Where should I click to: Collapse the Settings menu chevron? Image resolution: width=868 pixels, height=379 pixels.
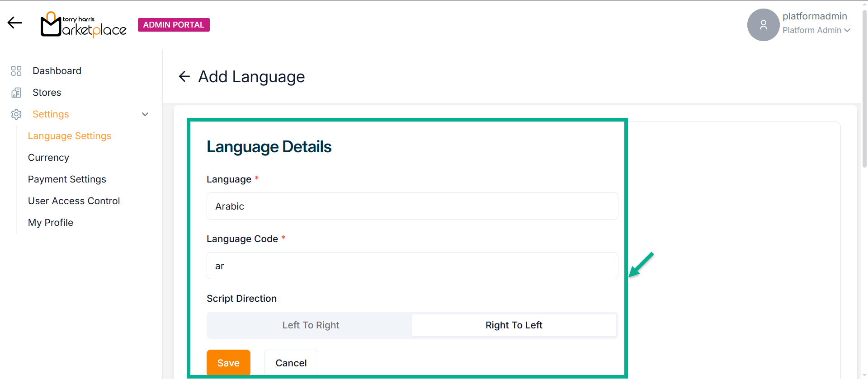(x=145, y=114)
